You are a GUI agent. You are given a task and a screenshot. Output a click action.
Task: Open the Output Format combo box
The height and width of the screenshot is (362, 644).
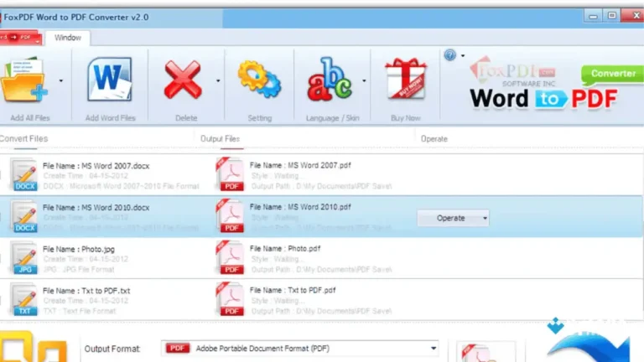tap(300, 349)
